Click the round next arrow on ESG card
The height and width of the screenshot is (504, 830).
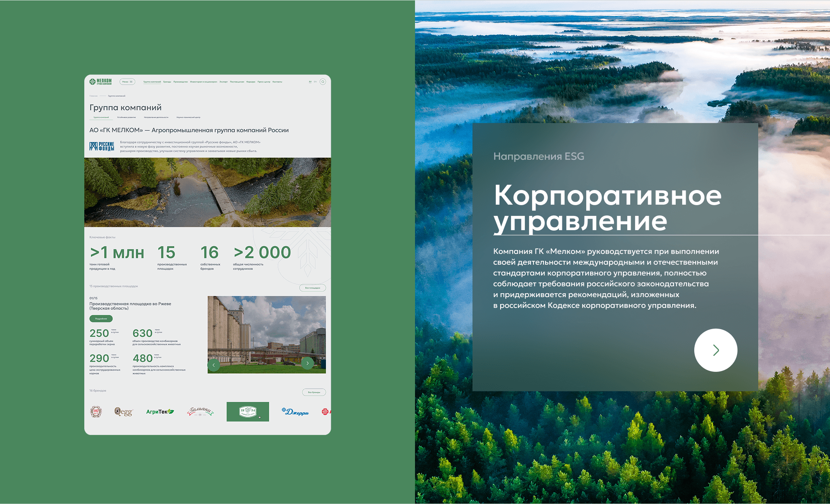(x=715, y=350)
